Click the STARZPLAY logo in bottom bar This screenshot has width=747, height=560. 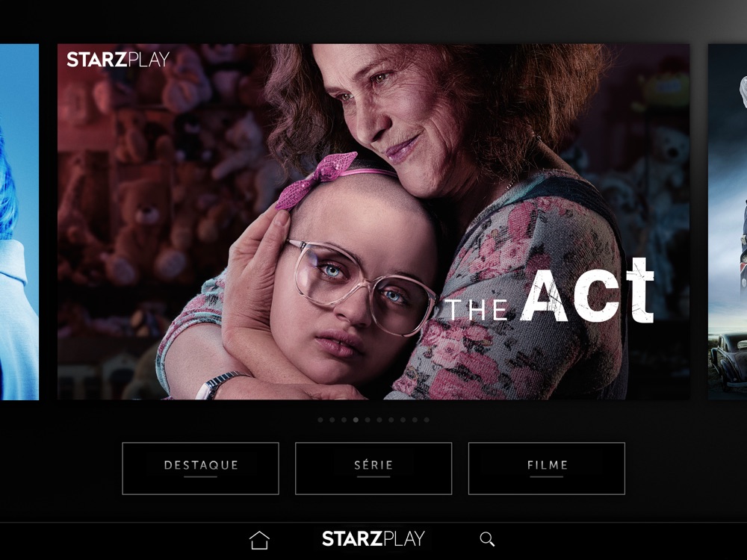[373, 538]
